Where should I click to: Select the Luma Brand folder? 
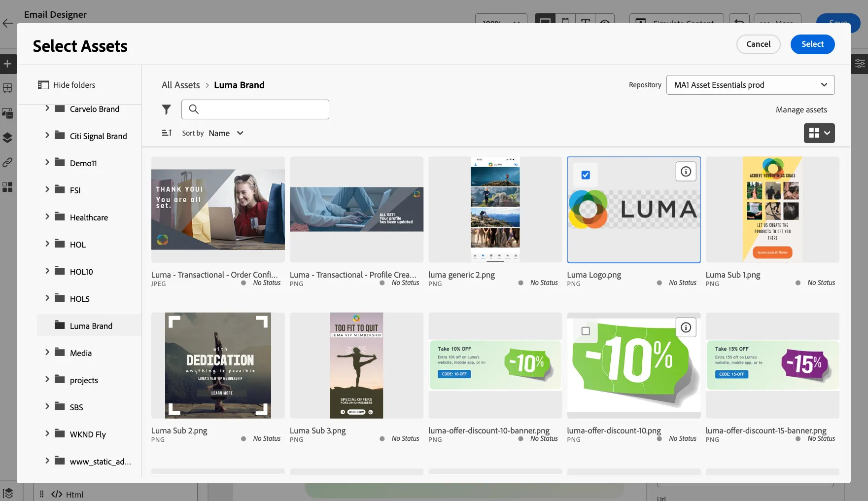[89, 325]
